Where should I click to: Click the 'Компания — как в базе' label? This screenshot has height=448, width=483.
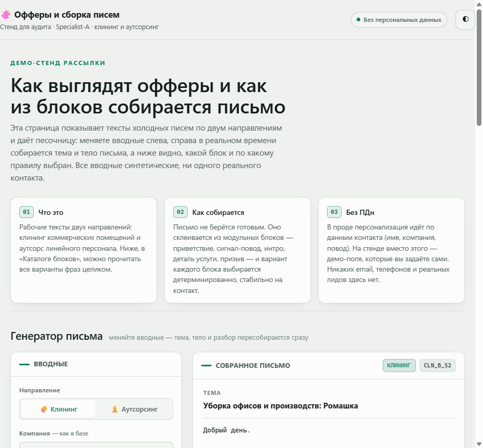click(54, 433)
